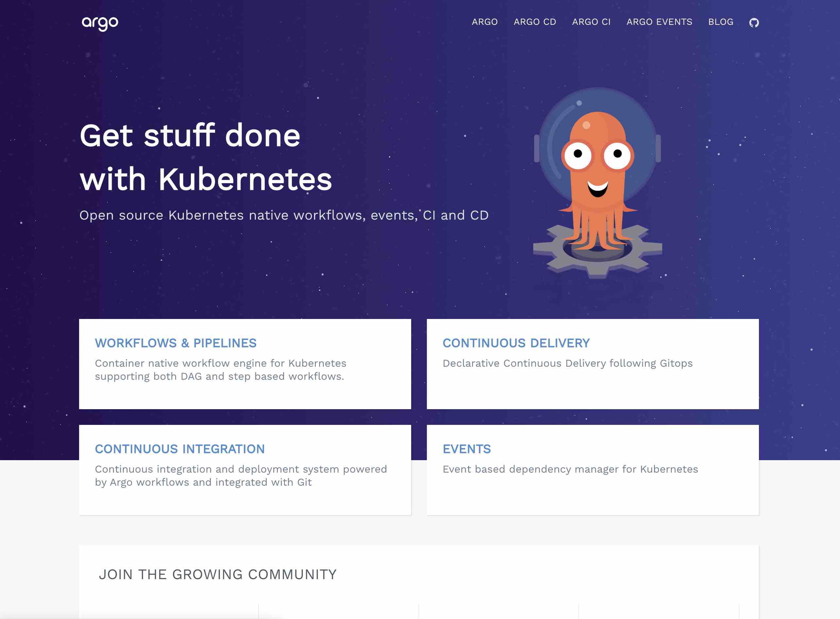Click the Declarative Continuous Delivery description
Viewport: 840px width, 619px height.
pyautogui.click(x=567, y=363)
